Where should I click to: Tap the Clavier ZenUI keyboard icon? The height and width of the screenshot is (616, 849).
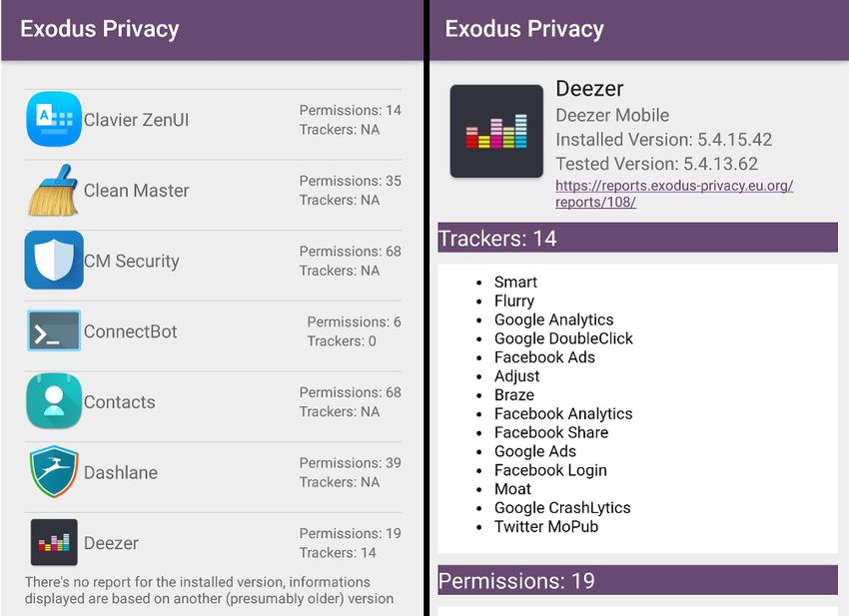[x=54, y=119]
